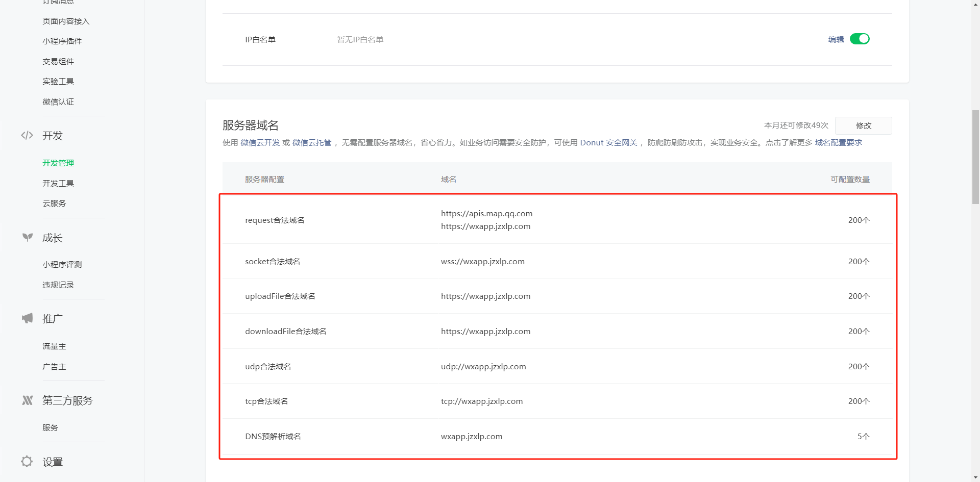Click the 设置 gear icon
The width and height of the screenshot is (980, 482).
[27, 462]
